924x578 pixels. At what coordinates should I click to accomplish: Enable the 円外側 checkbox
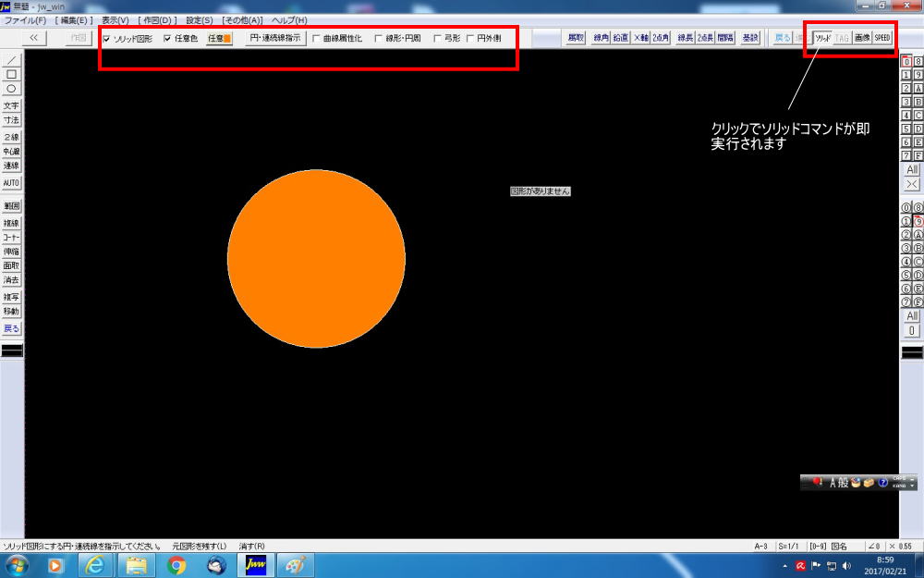pyautogui.click(x=469, y=38)
